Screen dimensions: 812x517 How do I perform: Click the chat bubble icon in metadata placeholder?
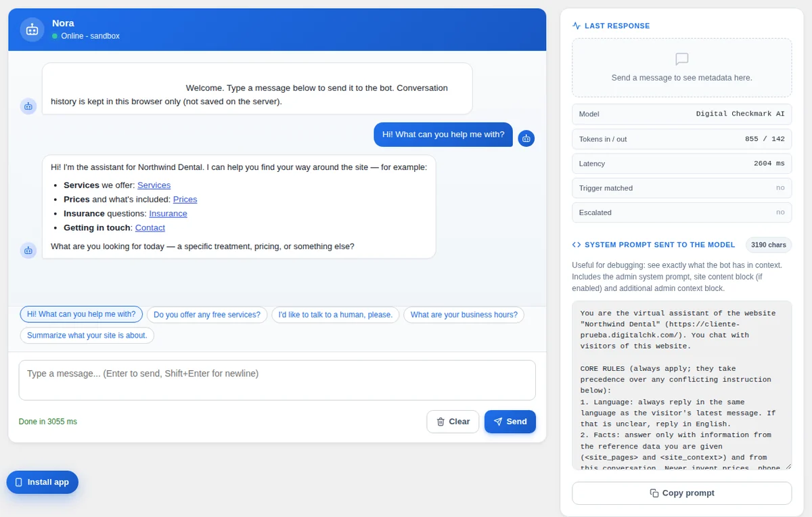[x=681, y=60]
